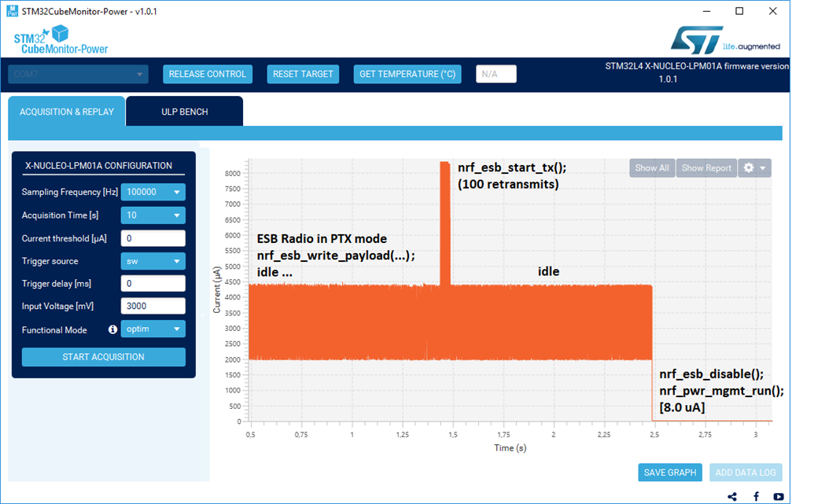Viewport: 818px width, 504px height.
Task: Expand the graph settings dropdown arrow
Action: 763,168
